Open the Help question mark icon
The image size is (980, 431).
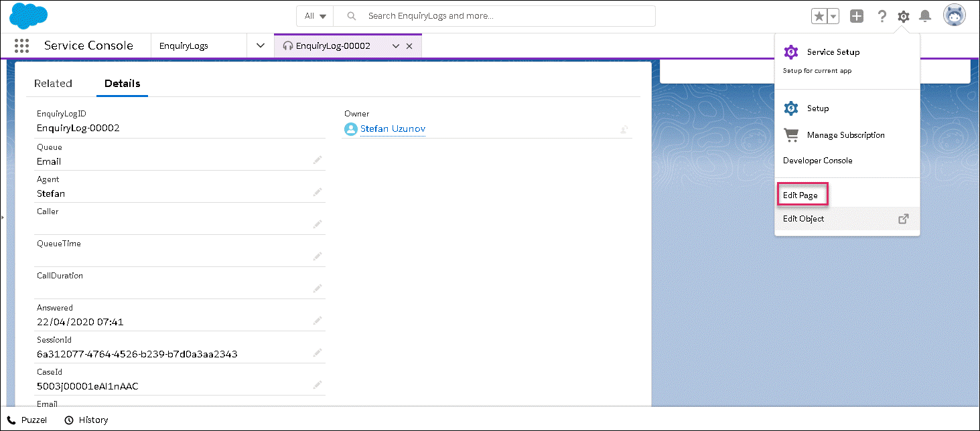pyautogui.click(x=882, y=17)
